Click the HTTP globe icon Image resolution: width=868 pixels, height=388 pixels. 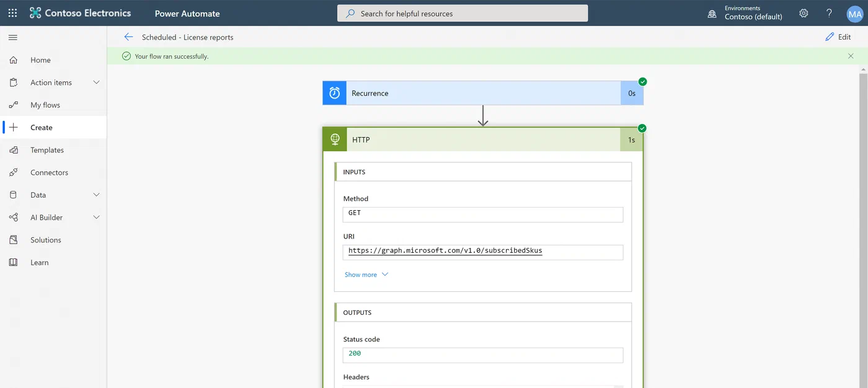pos(335,139)
